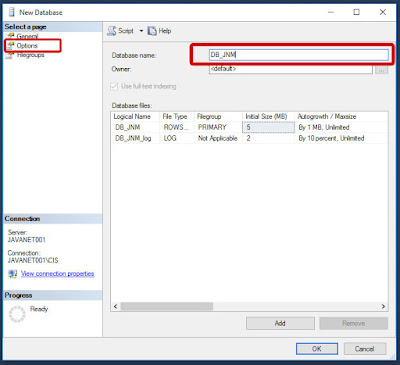The width and height of the screenshot is (400, 365).
Task: Edit initial size cell showing 5
Action: (x=268, y=127)
